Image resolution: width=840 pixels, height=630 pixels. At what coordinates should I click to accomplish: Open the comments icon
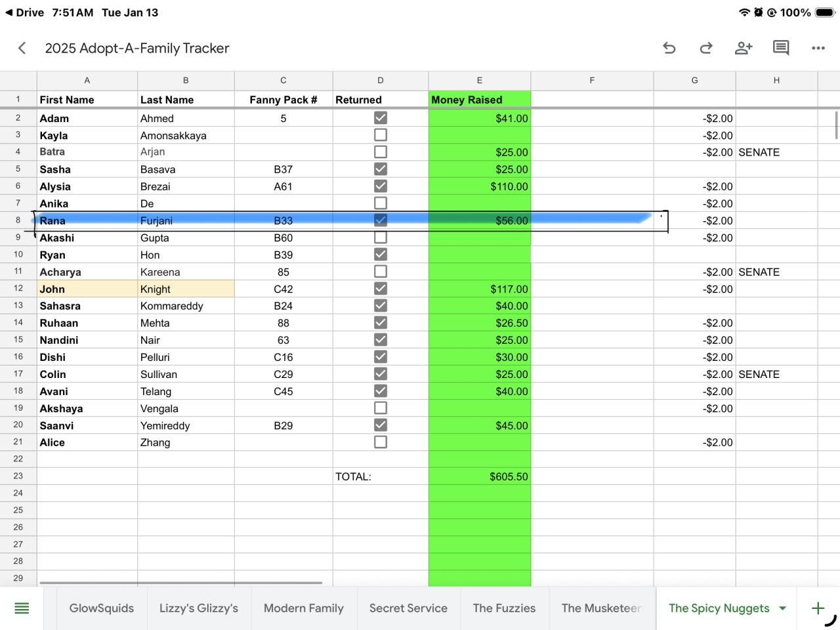[x=780, y=48]
